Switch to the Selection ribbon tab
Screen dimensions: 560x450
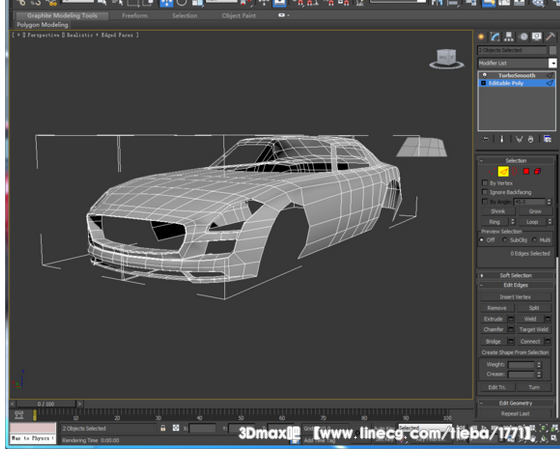tap(185, 16)
